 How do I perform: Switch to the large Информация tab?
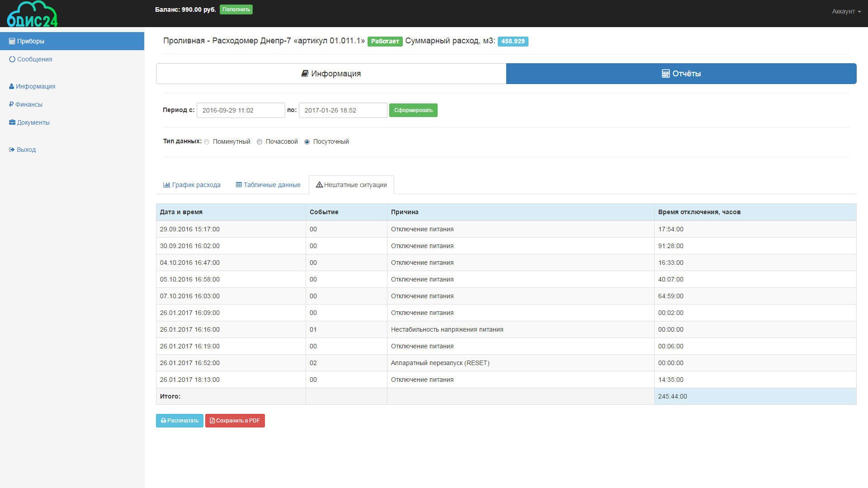coord(331,74)
